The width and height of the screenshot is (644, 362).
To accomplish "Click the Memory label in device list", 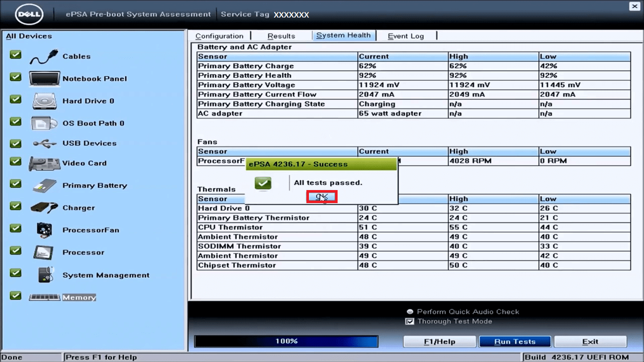I will pyautogui.click(x=79, y=298).
